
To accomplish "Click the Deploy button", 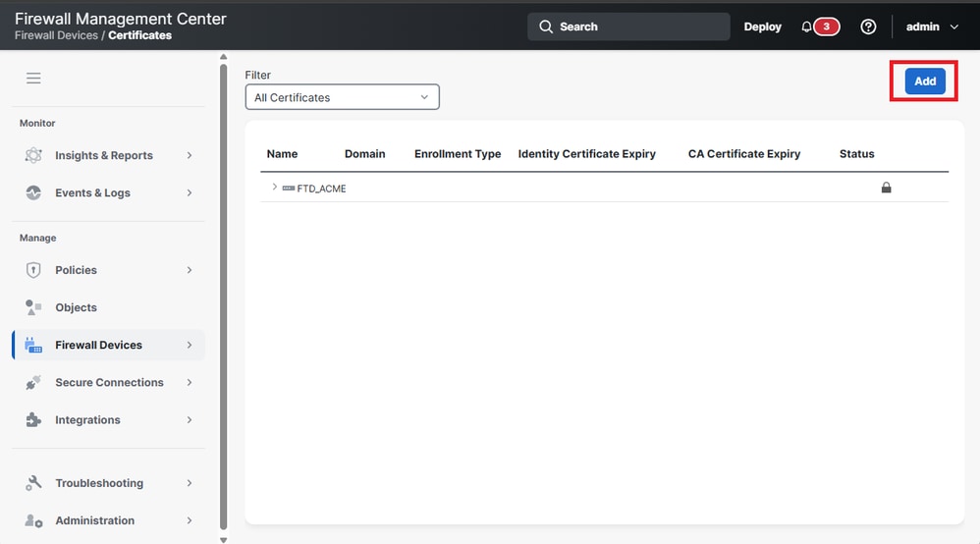I will pyautogui.click(x=763, y=27).
